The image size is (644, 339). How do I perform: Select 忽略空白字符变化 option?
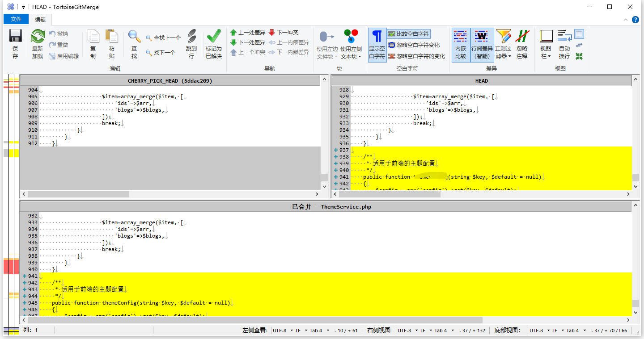pyautogui.click(x=414, y=45)
